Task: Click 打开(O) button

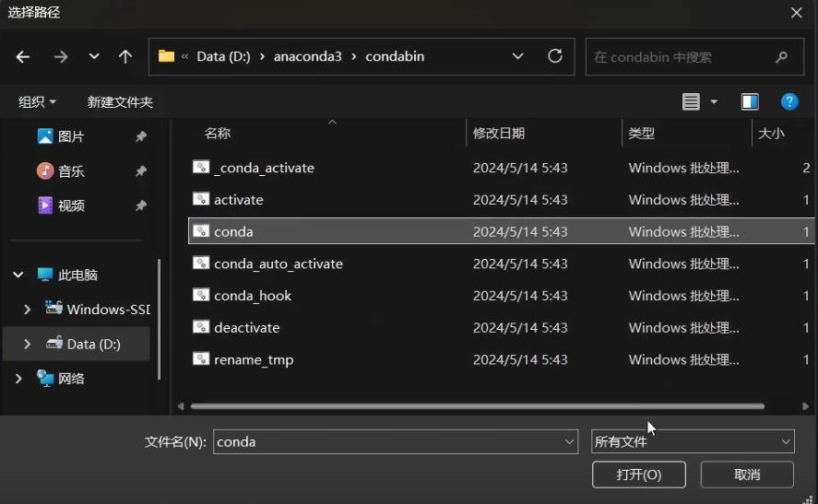Action: click(638, 475)
